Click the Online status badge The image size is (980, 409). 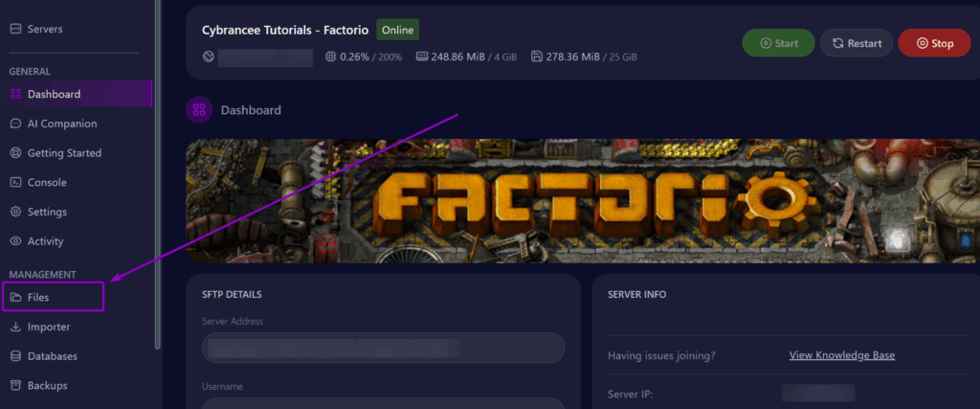(x=397, y=30)
